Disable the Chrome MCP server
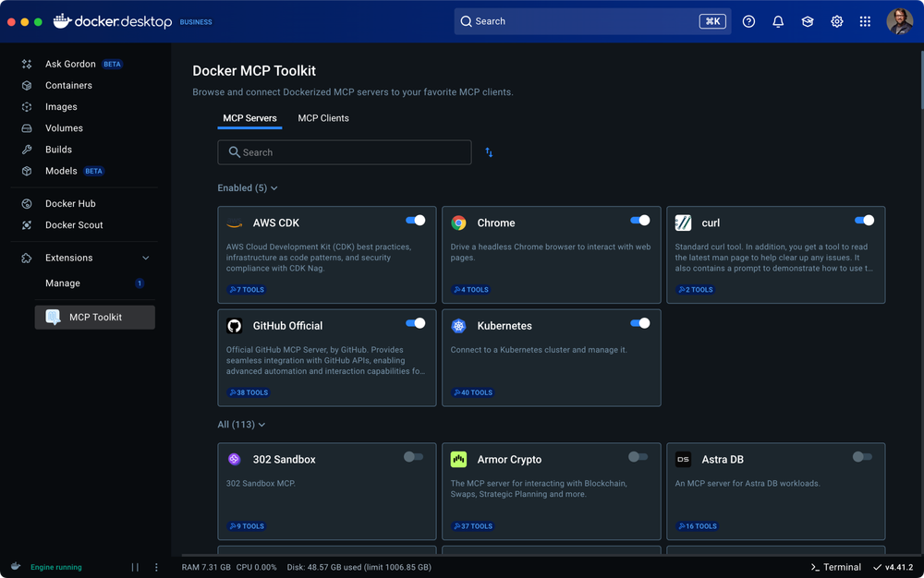 point(640,220)
